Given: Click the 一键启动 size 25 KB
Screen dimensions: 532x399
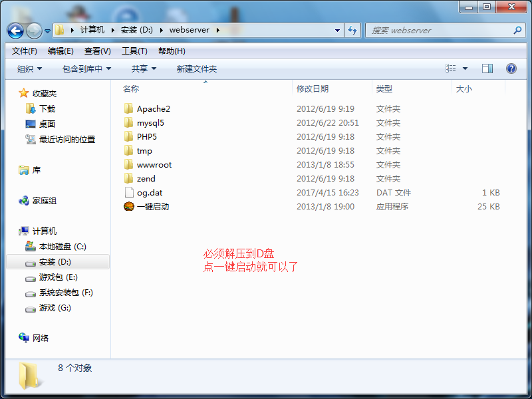Looking at the screenshot, I should (x=489, y=207).
